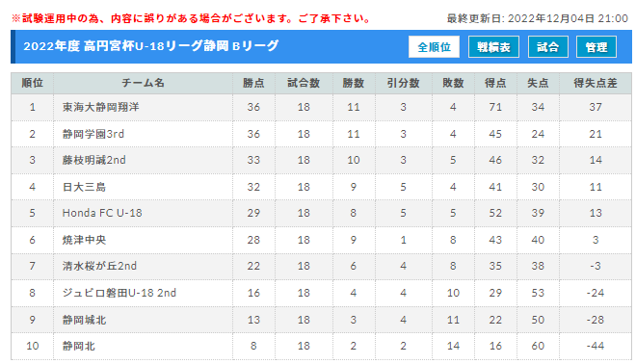The height and width of the screenshot is (364, 636).
Task: Click the チーム名 column header
Action: (x=143, y=83)
